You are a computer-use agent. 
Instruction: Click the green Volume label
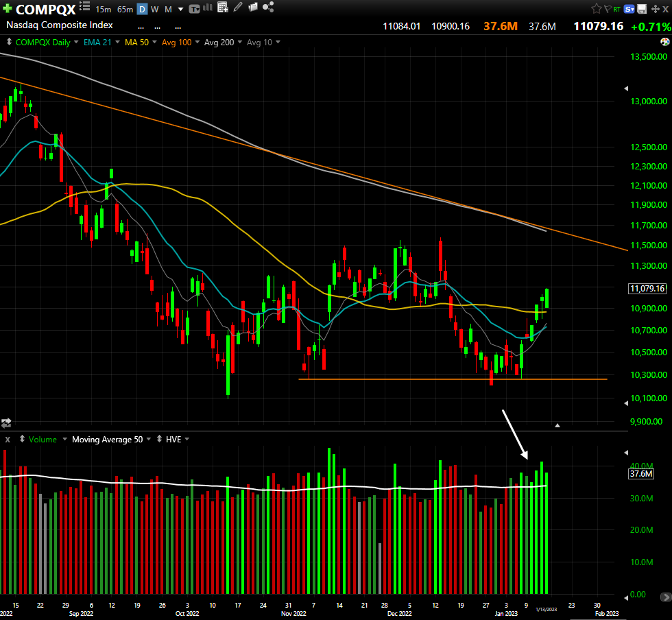point(43,440)
